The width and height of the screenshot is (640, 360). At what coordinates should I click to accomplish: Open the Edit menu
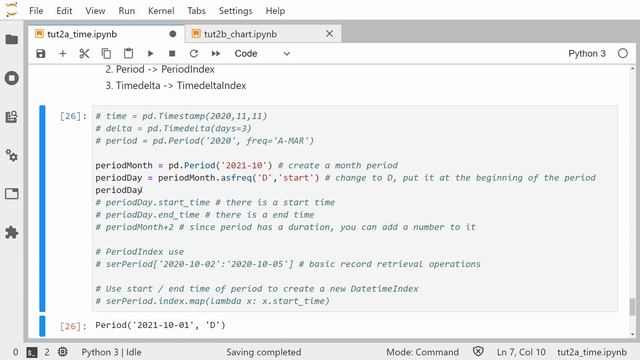[x=64, y=11]
